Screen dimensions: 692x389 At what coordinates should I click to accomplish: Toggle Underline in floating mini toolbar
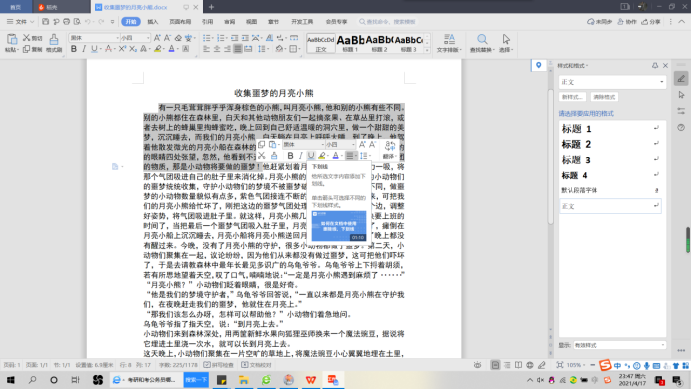point(311,155)
